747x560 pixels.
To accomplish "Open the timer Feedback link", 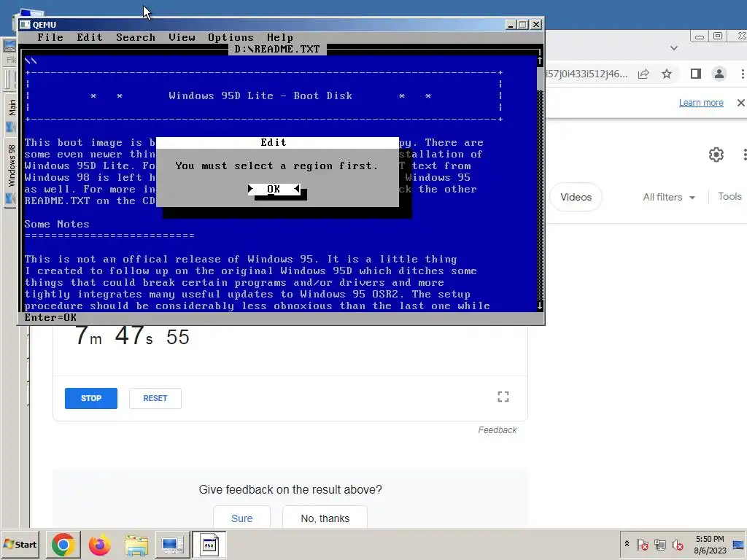I will [498, 430].
